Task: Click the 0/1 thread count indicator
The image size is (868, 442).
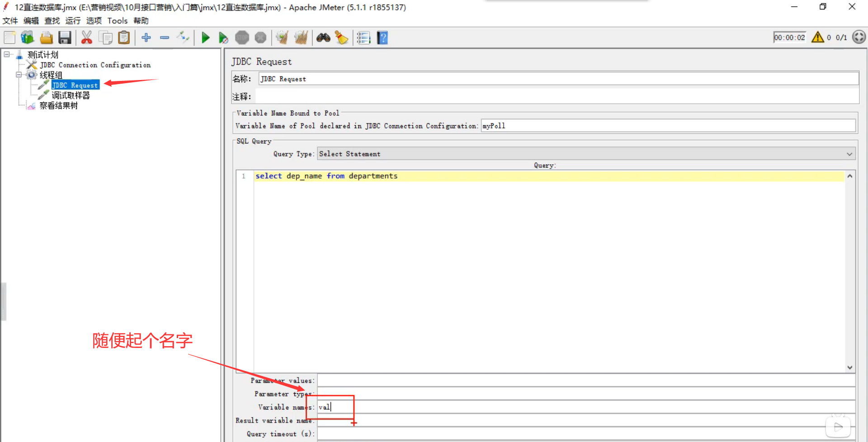Action: (841, 38)
